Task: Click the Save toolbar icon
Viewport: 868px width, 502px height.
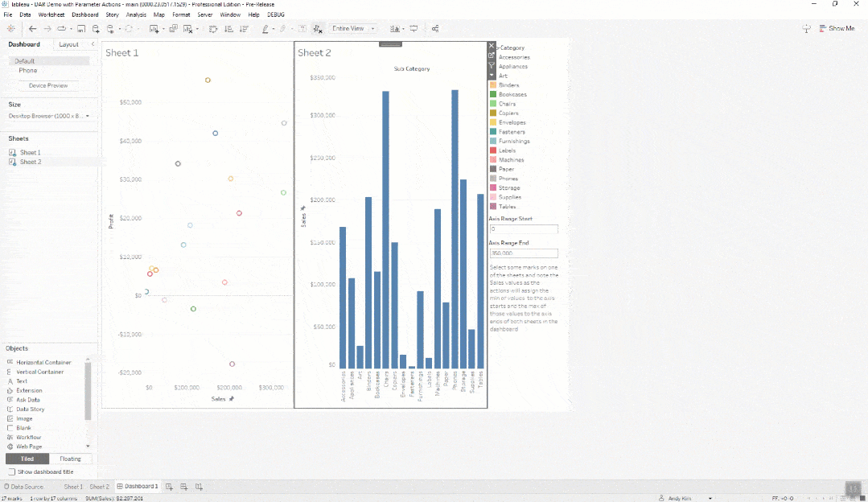Action: point(81,29)
